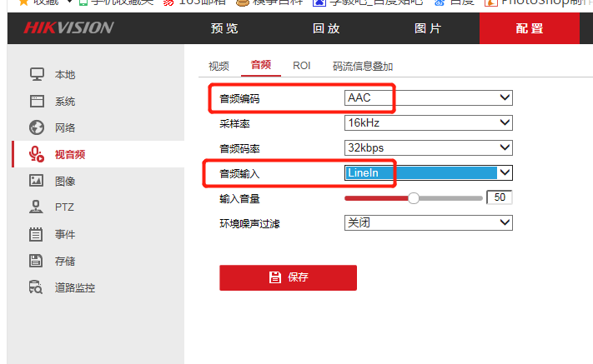
Task: Click the 事件 calendar icon in sidebar
Action: (x=36, y=234)
